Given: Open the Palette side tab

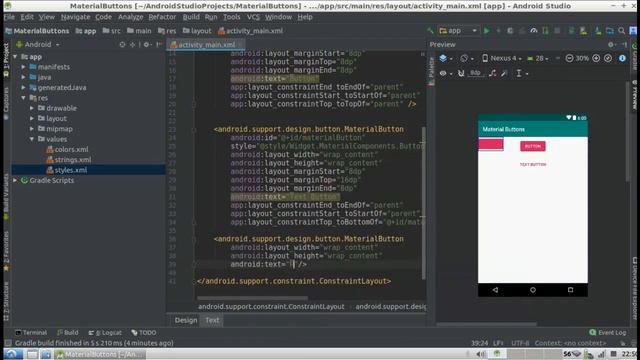Looking at the screenshot, I should (431, 71).
